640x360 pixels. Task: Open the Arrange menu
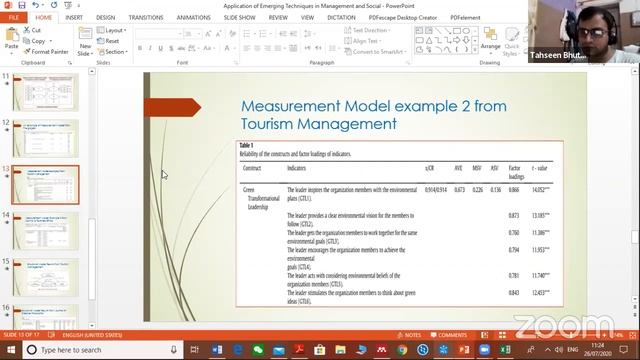click(x=490, y=39)
